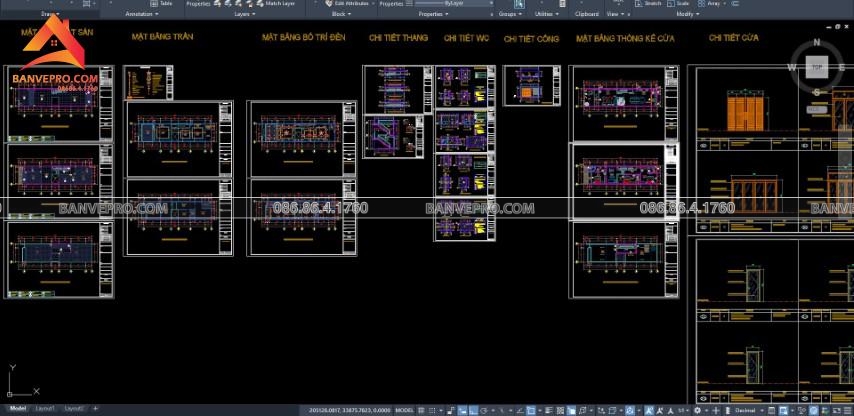This screenshot has height=416, width=854.
Task: Expand the Groups panel
Action: pyautogui.click(x=509, y=14)
